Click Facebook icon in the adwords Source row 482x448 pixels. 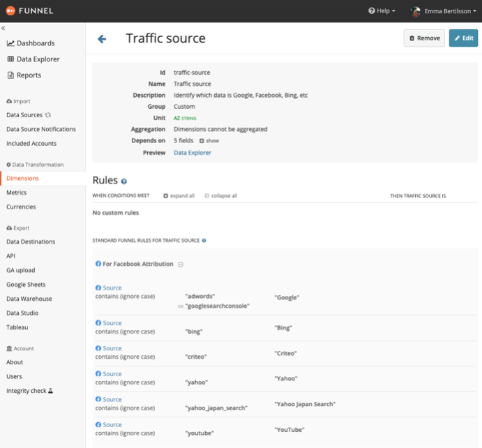[98, 288]
